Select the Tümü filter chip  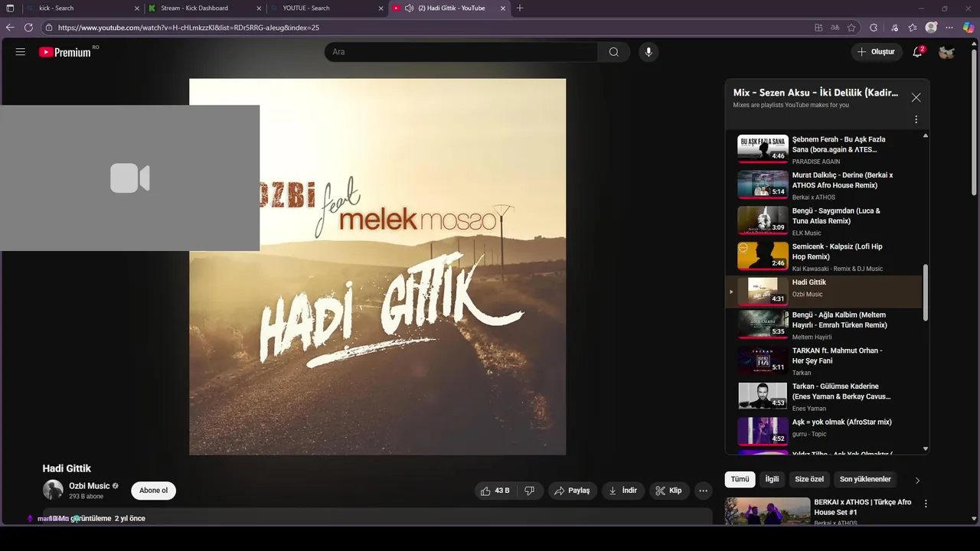(740, 479)
